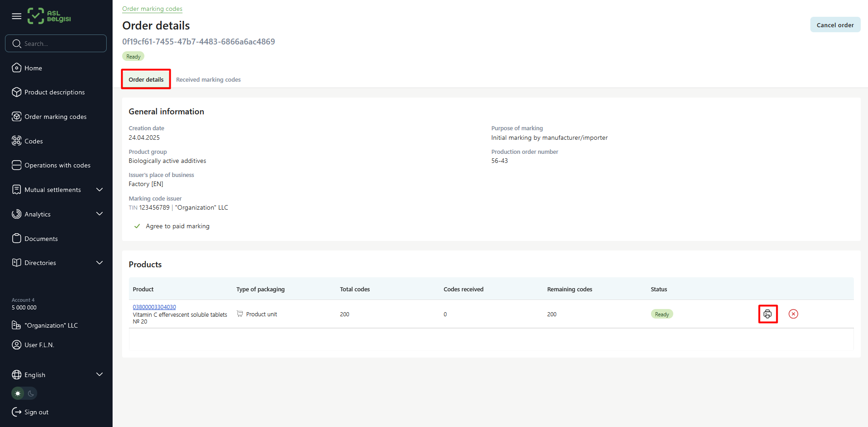Click the Product unit cart icon
The width and height of the screenshot is (868, 427).
pyautogui.click(x=240, y=314)
